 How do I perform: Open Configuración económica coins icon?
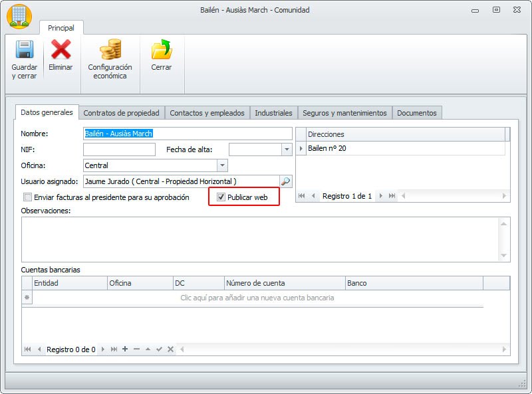(110, 49)
